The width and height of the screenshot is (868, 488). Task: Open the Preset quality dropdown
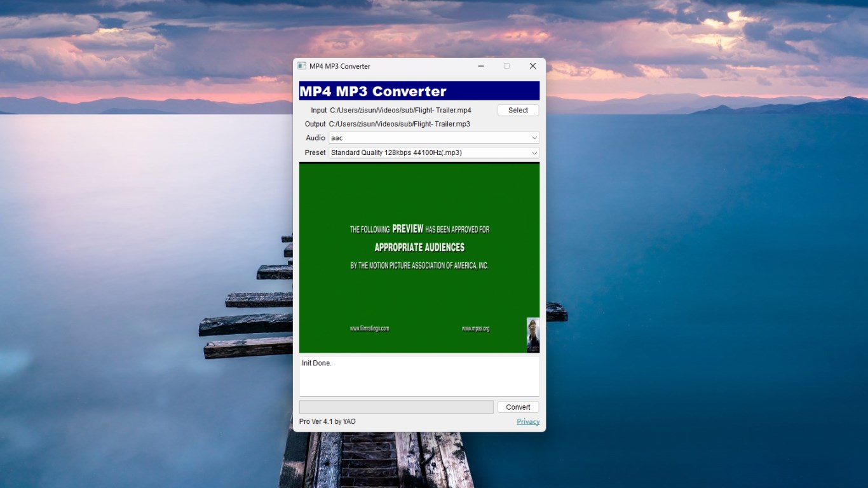(434, 152)
